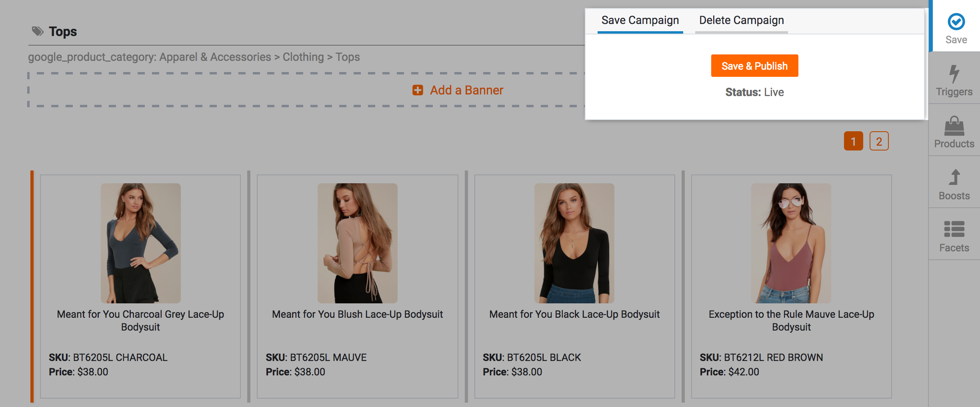Click the Black Lace-Up Bodysuit product image

(574, 243)
